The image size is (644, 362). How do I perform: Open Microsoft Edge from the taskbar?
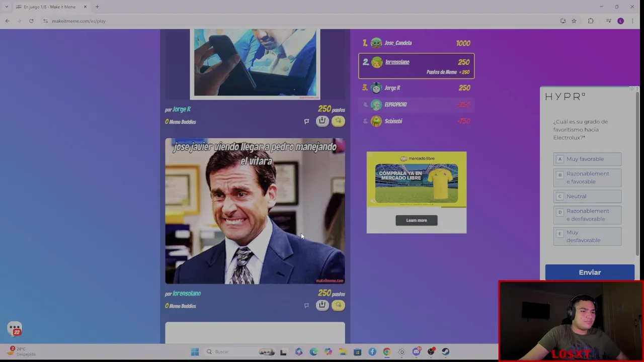(313, 352)
